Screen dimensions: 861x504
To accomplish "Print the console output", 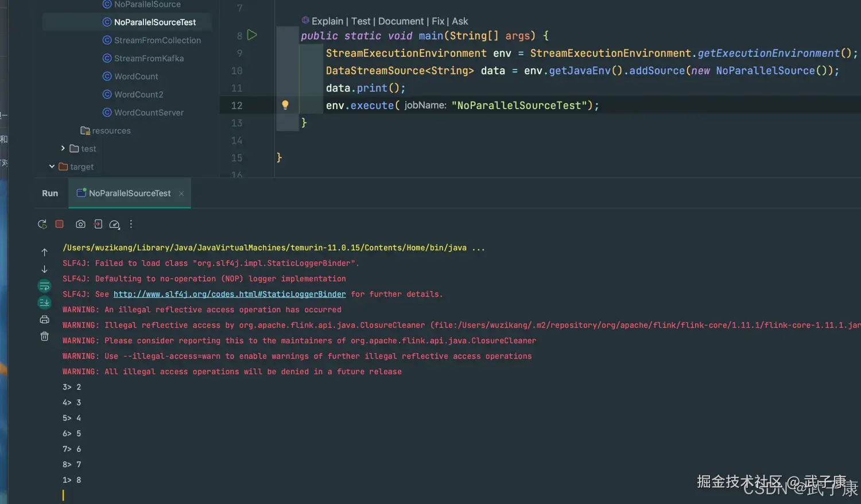I will click(44, 320).
